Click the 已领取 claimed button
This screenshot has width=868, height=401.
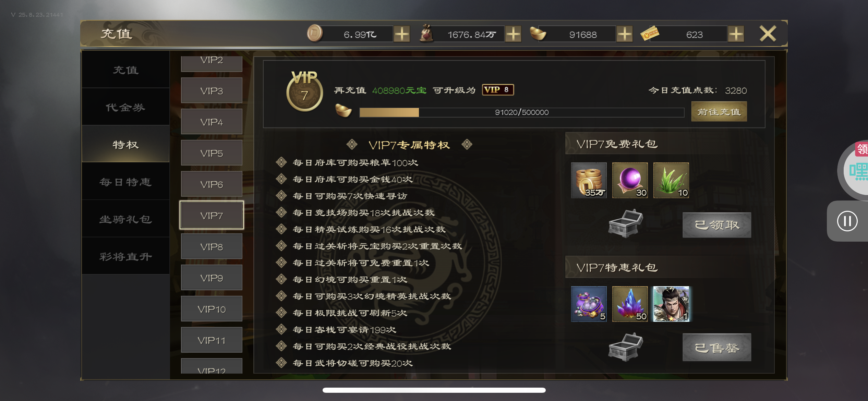tap(717, 225)
